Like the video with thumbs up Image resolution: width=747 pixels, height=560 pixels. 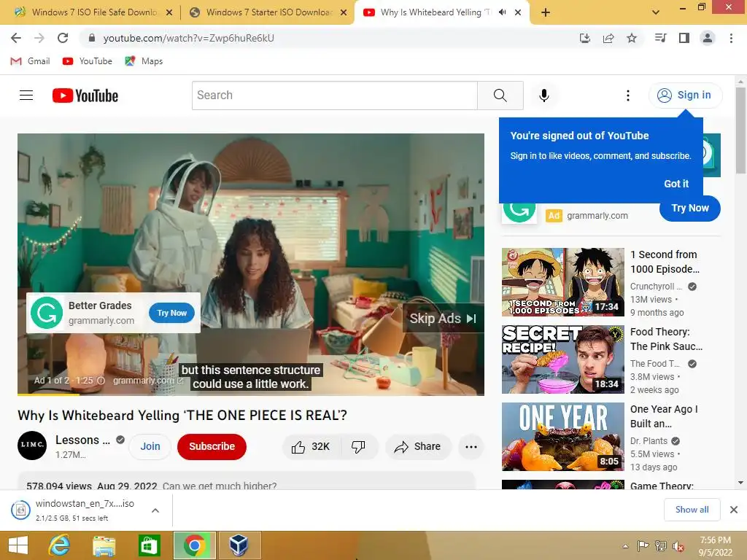(311, 447)
